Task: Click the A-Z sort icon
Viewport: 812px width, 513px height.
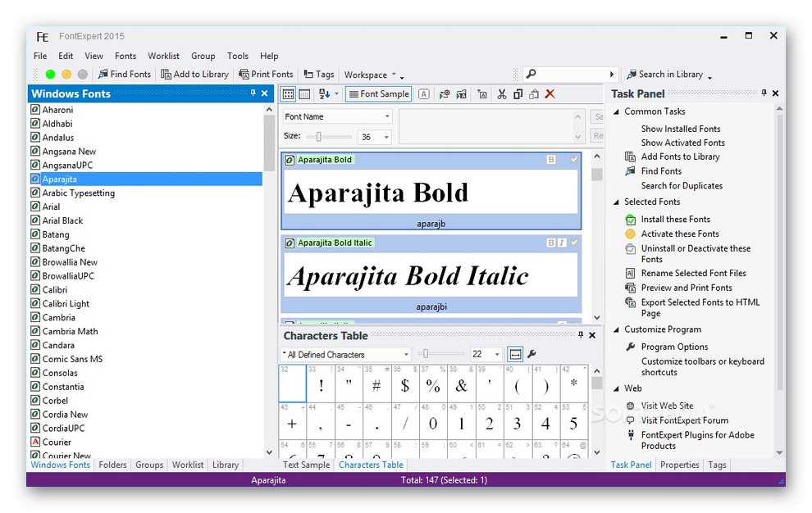Action: [x=324, y=94]
